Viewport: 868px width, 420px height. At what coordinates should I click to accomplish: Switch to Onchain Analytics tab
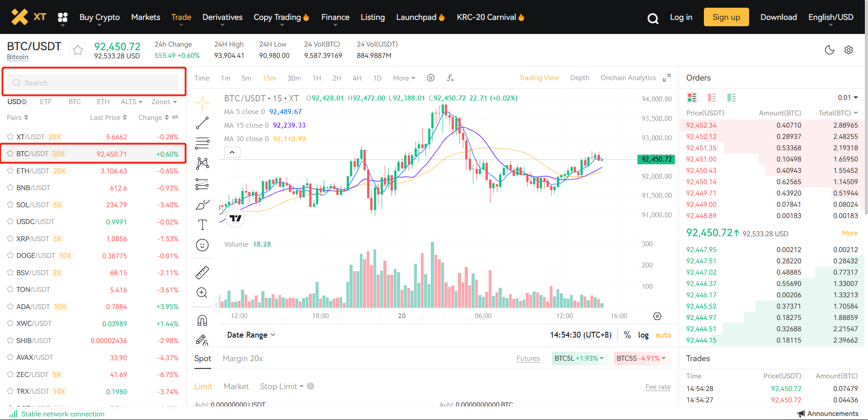pyautogui.click(x=628, y=78)
